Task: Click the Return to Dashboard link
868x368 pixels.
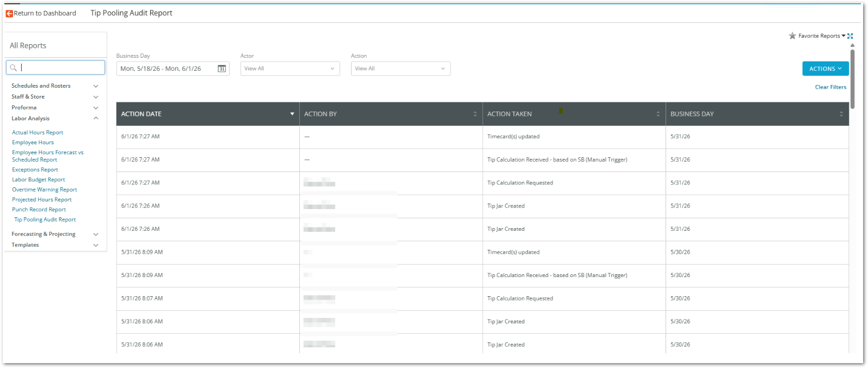Action: click(45, 14)
